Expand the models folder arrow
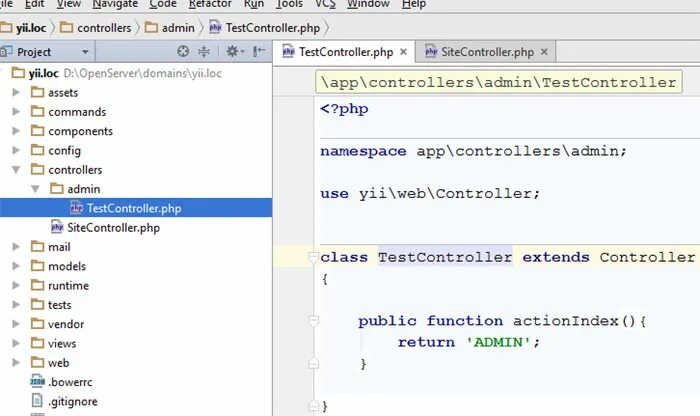 point(16,266)
